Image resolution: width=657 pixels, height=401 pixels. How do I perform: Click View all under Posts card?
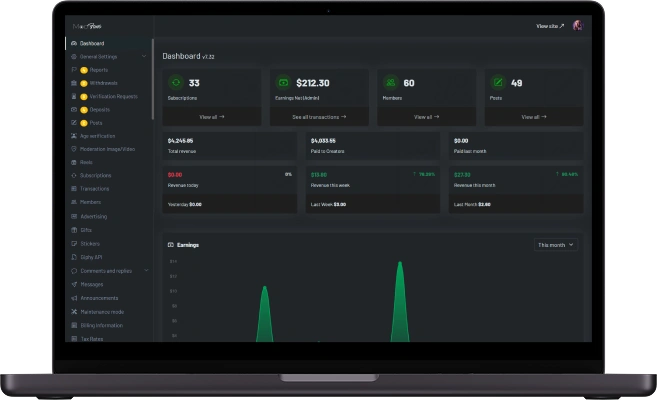point(534,117)
